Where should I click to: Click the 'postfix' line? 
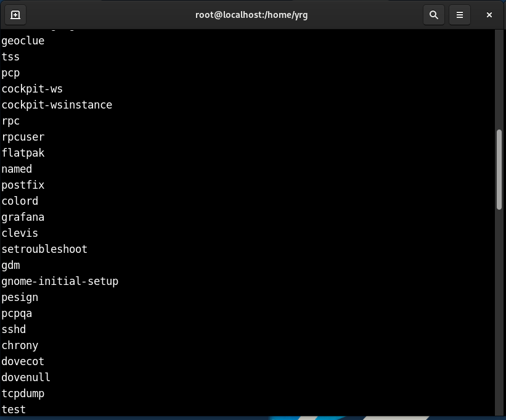tap(23, 185)
